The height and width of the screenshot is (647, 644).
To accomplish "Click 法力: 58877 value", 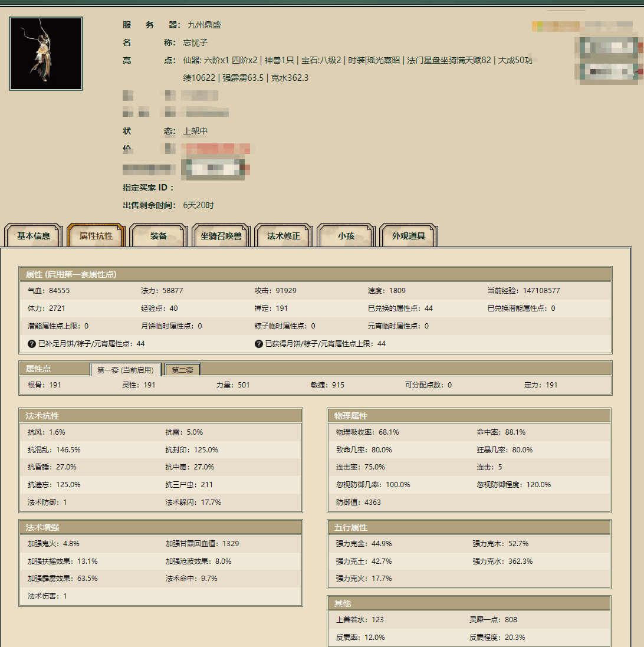I will [x=162, y=291].
